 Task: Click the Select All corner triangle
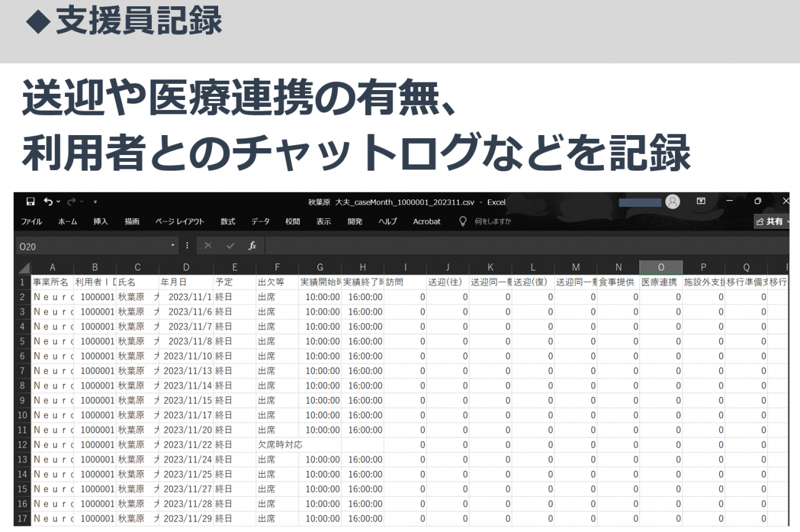click(x=23, y=268)
